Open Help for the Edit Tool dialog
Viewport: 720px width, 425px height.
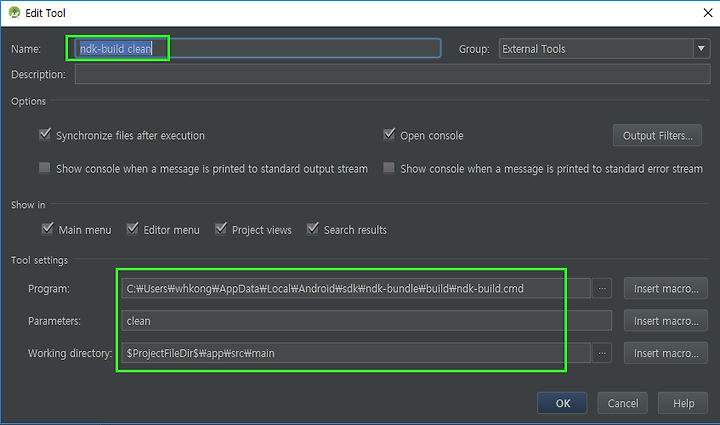click(x=683, y=403)
